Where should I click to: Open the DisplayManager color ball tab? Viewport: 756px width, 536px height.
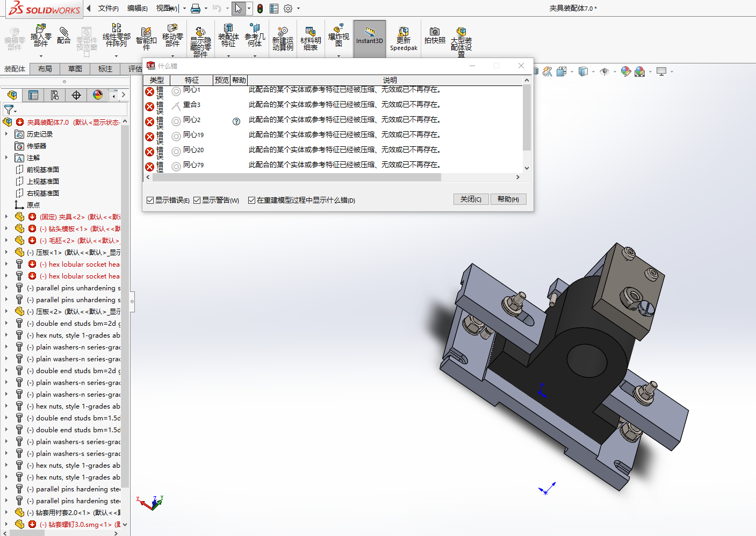[x=98, y=95]
